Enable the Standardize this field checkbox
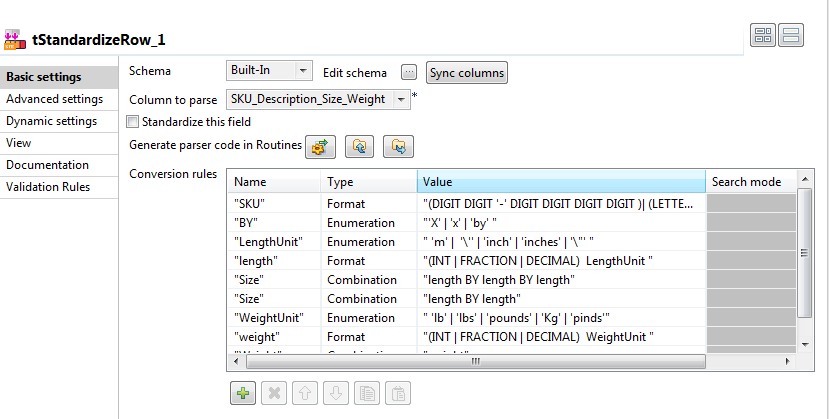Screen dimensions: 829x419 [133, 122]
